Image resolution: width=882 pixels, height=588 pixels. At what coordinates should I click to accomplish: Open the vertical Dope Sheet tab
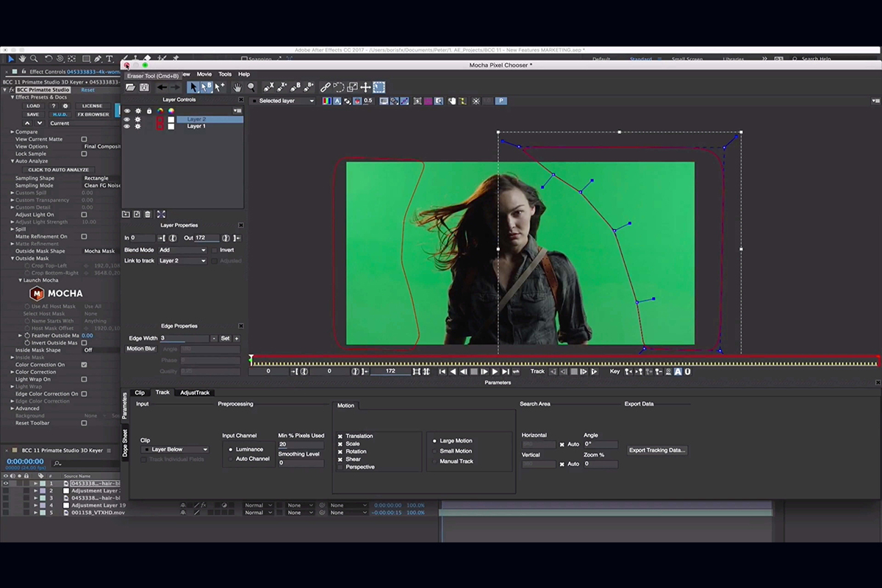point(125,443)
